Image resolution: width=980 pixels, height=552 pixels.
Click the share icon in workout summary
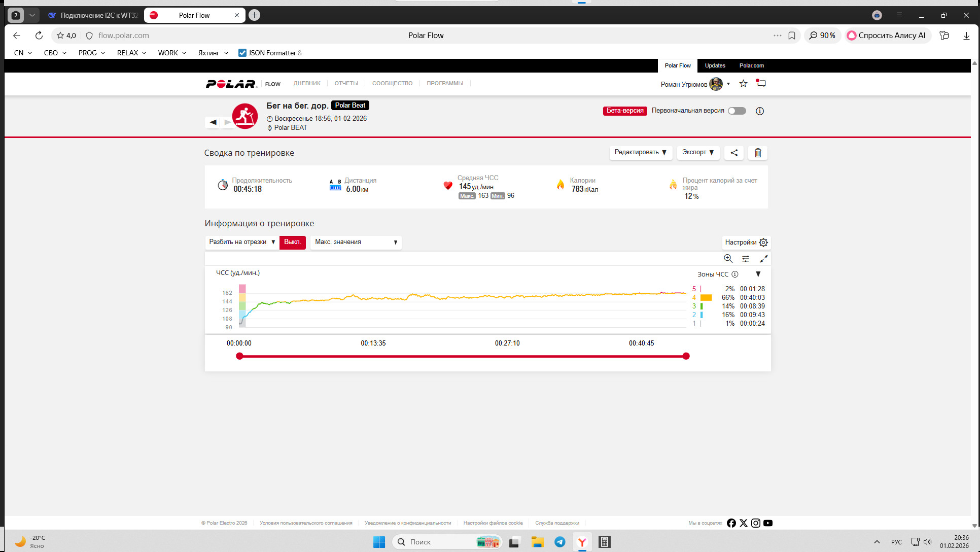734,153
